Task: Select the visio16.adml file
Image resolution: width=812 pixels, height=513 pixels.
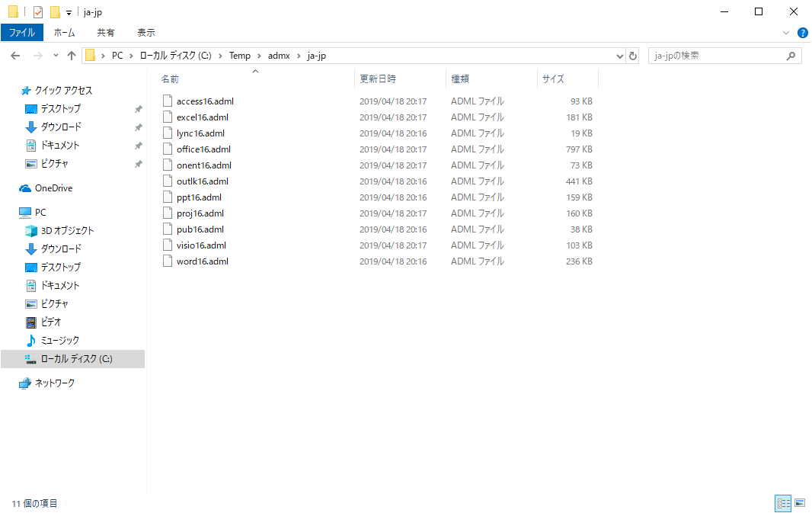Action: click(201, 245)
